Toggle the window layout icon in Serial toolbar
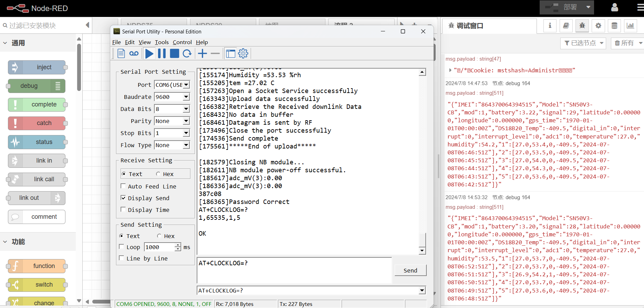This screenshot has width=644, height=308. 230,53
